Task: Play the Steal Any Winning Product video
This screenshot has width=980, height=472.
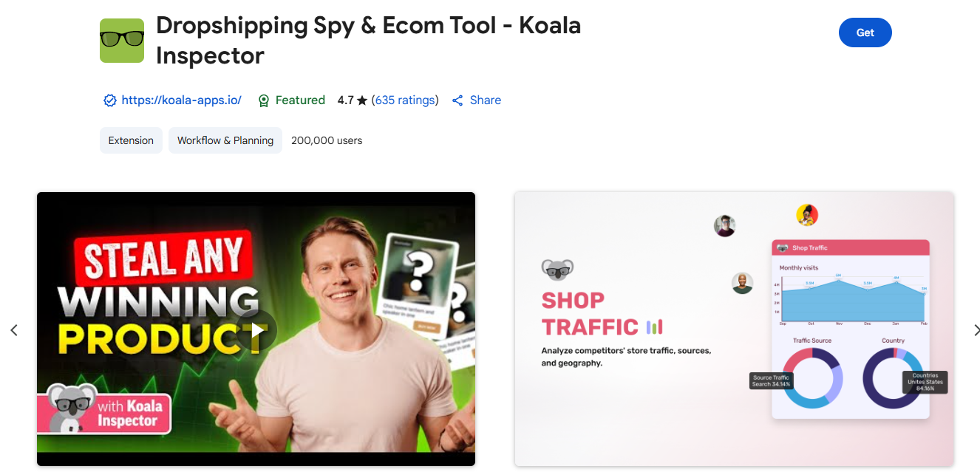Action: coord(256,330)
